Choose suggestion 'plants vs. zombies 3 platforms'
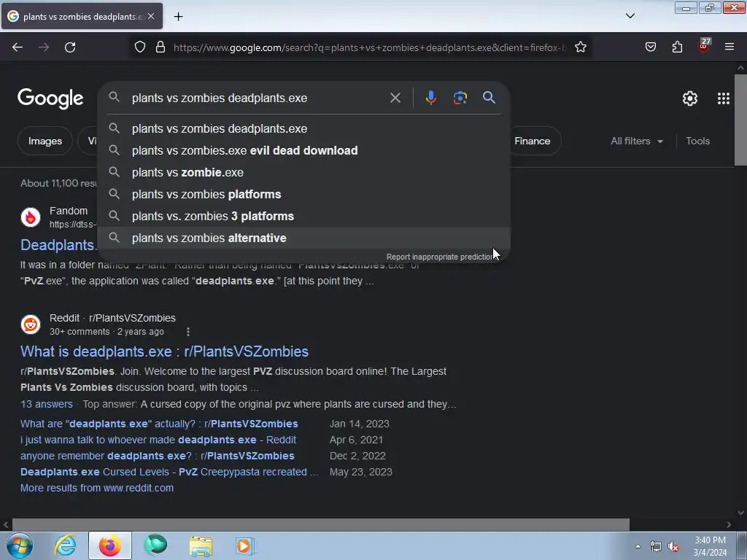The image size is (747, 560). click(x=304, y=216)
